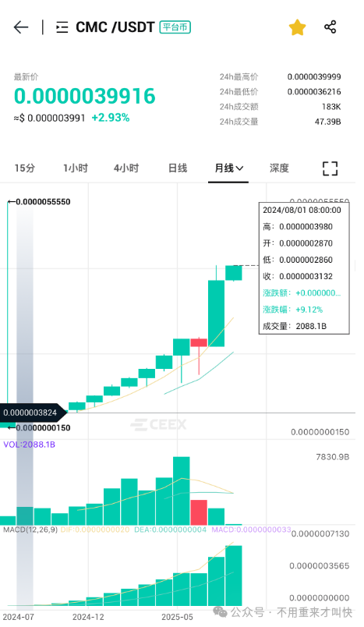This screenshot has height=627, width=364.
Task: Switch to the 1小时 timeframe
Action: (x=76, y=168)
